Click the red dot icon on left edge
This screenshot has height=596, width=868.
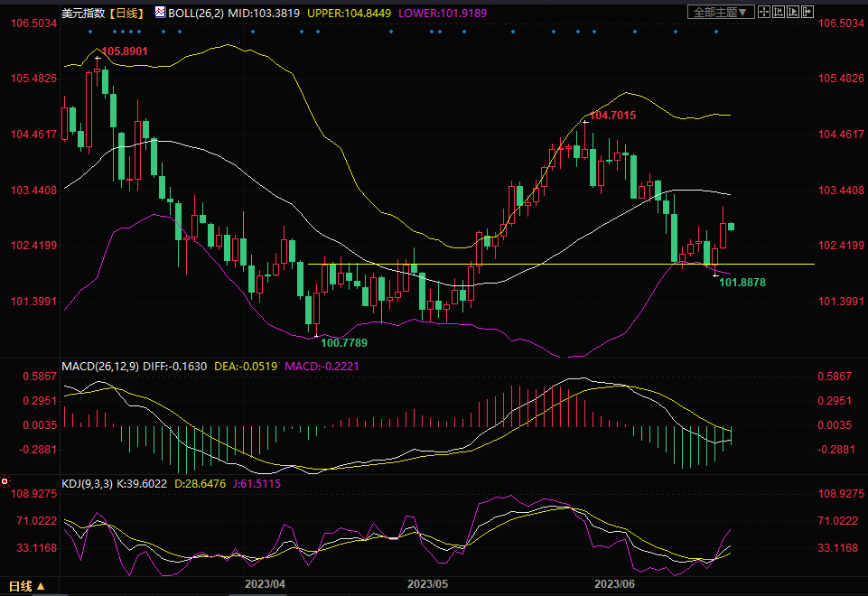point(5,481)
